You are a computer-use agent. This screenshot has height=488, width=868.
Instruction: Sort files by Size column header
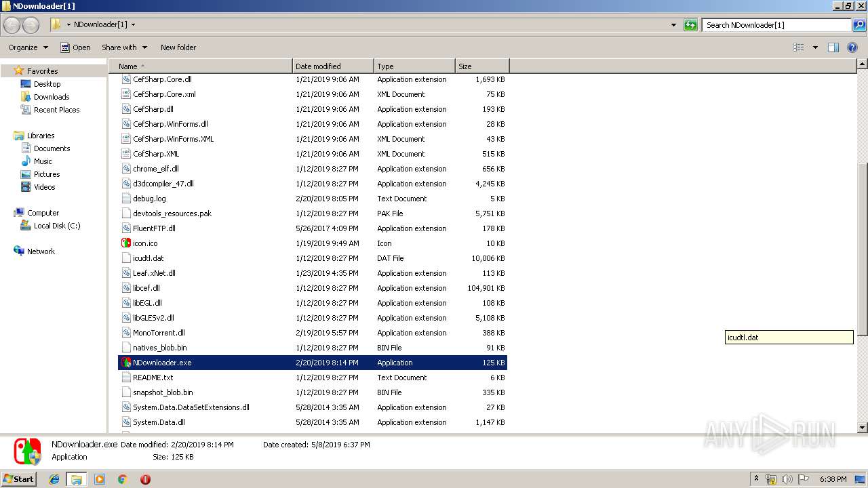482,66
